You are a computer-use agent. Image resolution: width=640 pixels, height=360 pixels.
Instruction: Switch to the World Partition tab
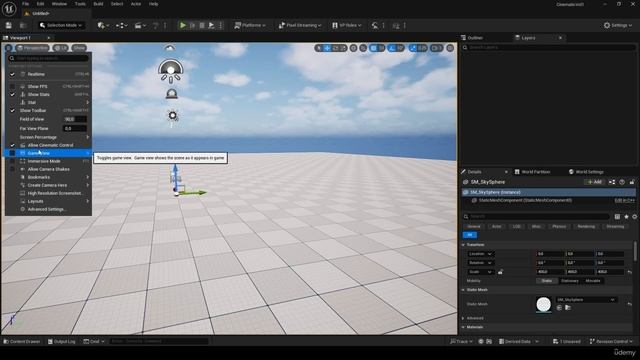532,172
